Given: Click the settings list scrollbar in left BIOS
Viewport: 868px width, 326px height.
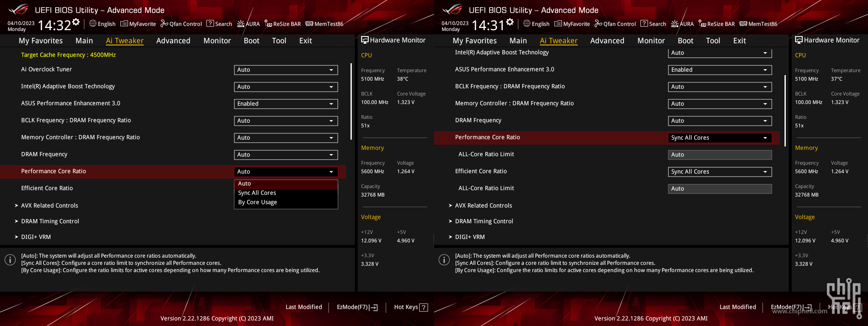Looking at the screenshot, I should [x=351, y=101].
